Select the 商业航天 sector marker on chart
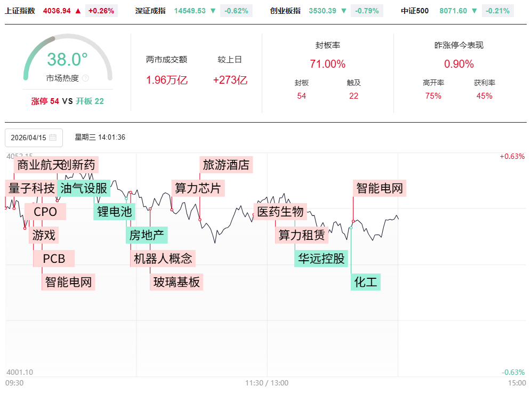 click(x=36, y=165)
